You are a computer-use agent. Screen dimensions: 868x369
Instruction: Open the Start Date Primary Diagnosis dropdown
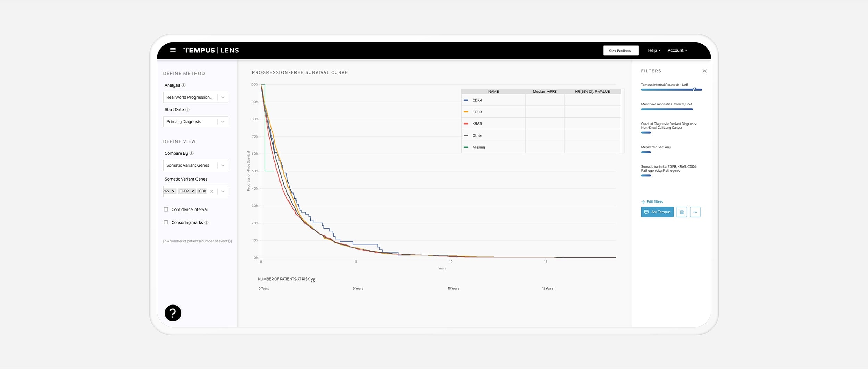coord(195,122)
